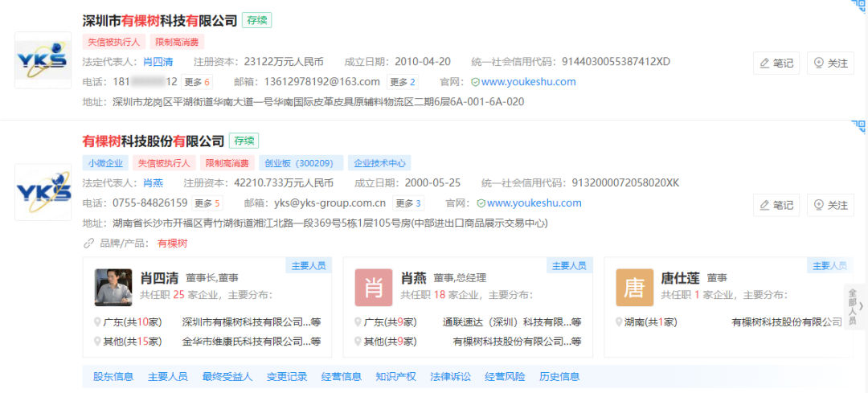Switch to 主要人员 tab
868x393 pixels.
tap(168, 377)
